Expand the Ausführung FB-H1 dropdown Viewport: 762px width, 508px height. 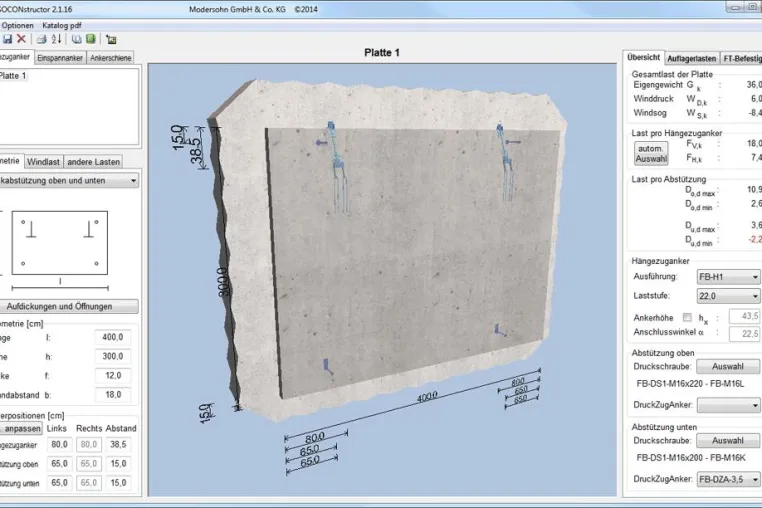pos(728,277)
